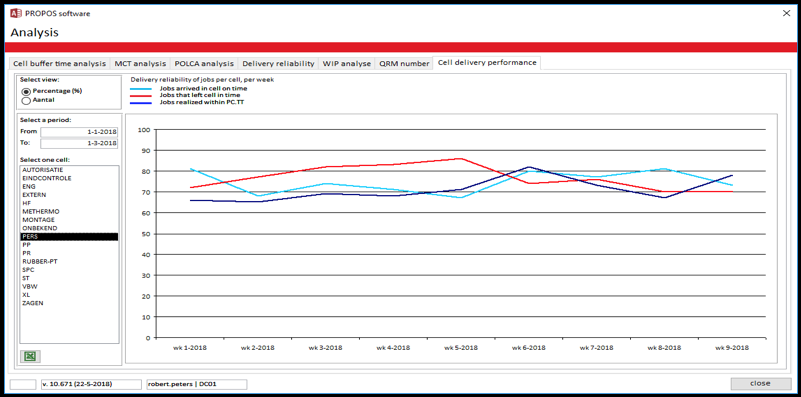Switch to the MCT analysis tab
Viewport: 801px width, 397px height.
[x=140, y=64]
